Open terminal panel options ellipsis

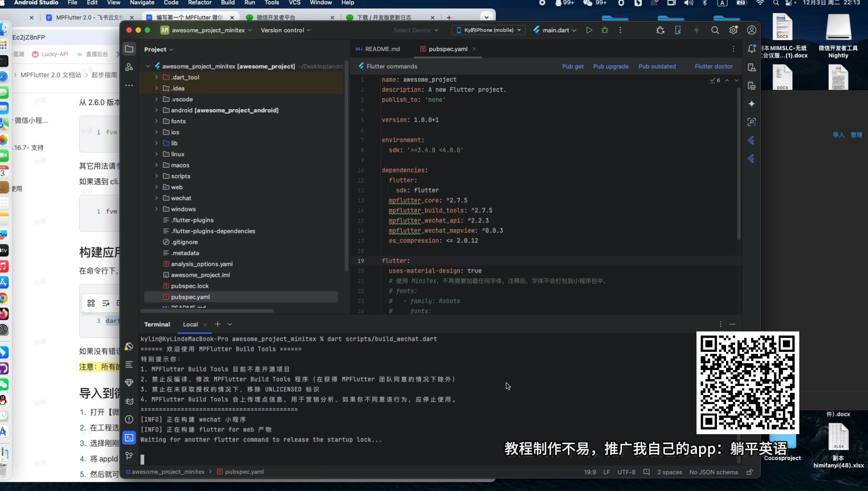(720, 324)
